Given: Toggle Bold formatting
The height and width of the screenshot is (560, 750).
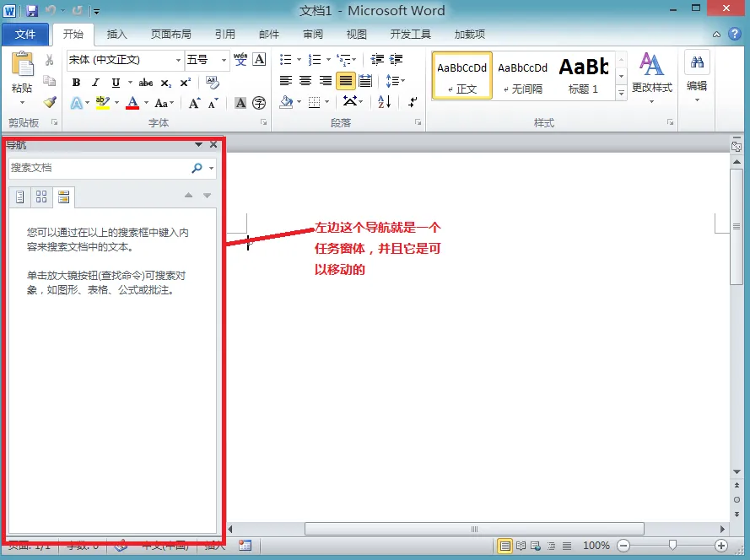Looking at the screenshot, I should [76, 83].
